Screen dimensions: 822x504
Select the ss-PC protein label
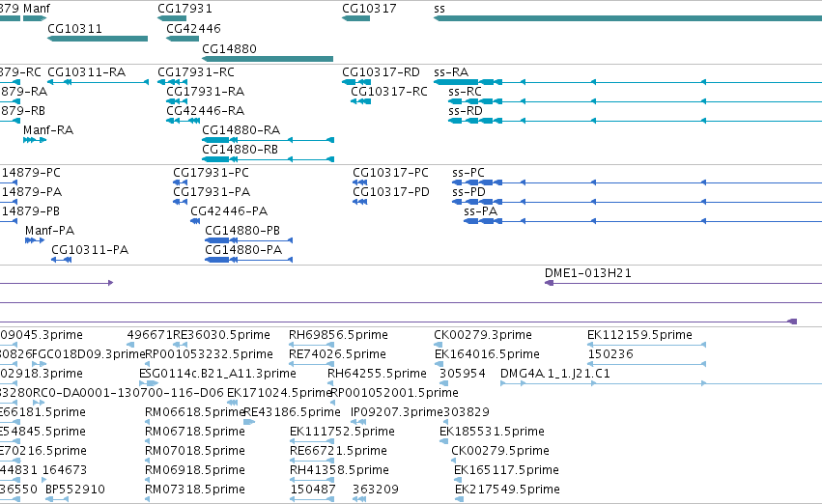[468, 173]
